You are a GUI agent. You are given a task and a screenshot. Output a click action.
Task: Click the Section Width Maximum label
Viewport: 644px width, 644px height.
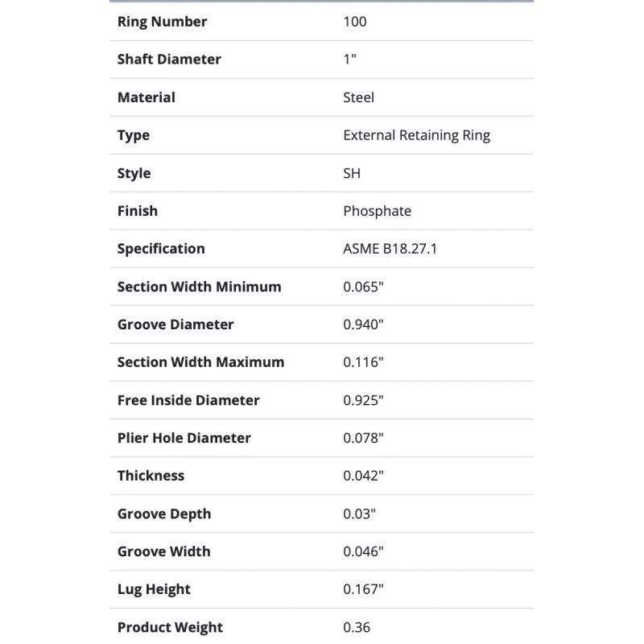click(x=200, y=362)
